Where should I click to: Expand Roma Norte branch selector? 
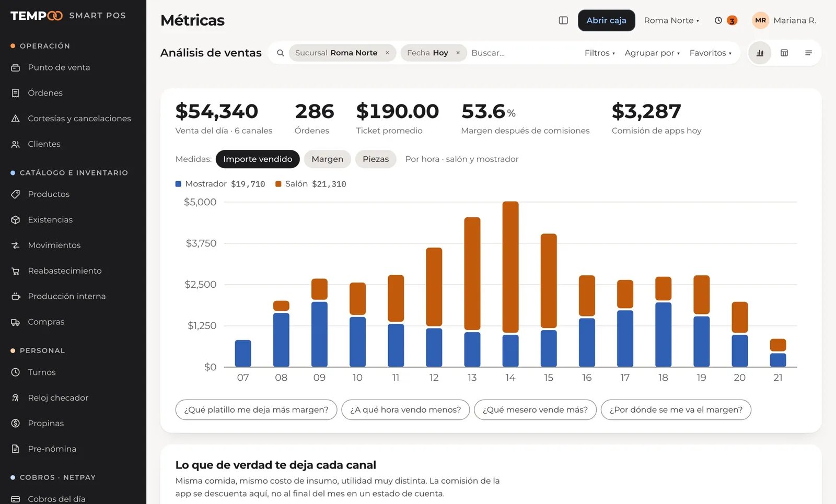point(671,20)
